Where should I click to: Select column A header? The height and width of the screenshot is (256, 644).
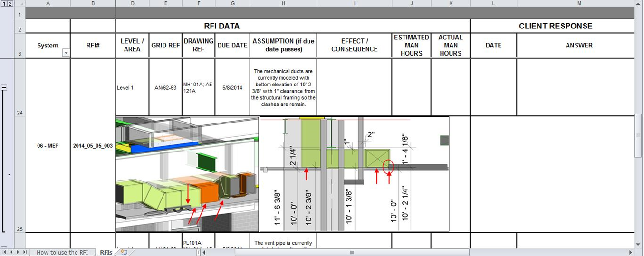[48, 3]
